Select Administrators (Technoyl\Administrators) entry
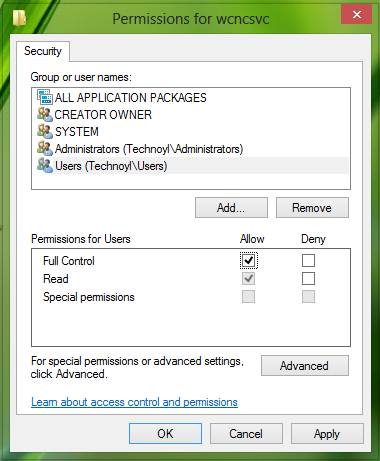 (149, 149)
